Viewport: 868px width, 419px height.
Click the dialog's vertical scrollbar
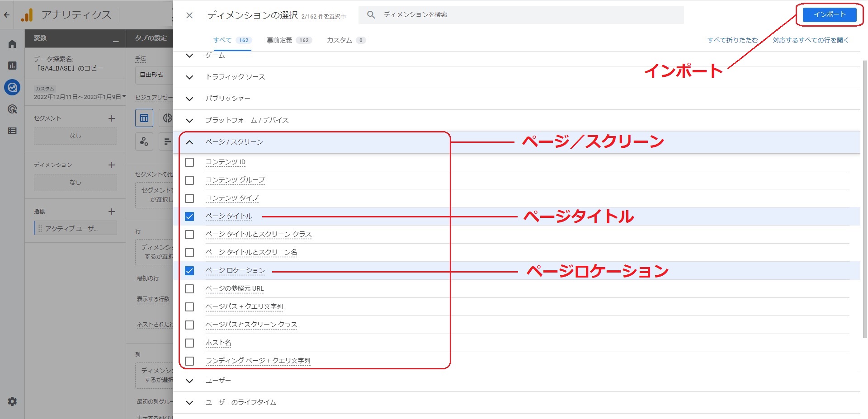click(x=864, y=199)
